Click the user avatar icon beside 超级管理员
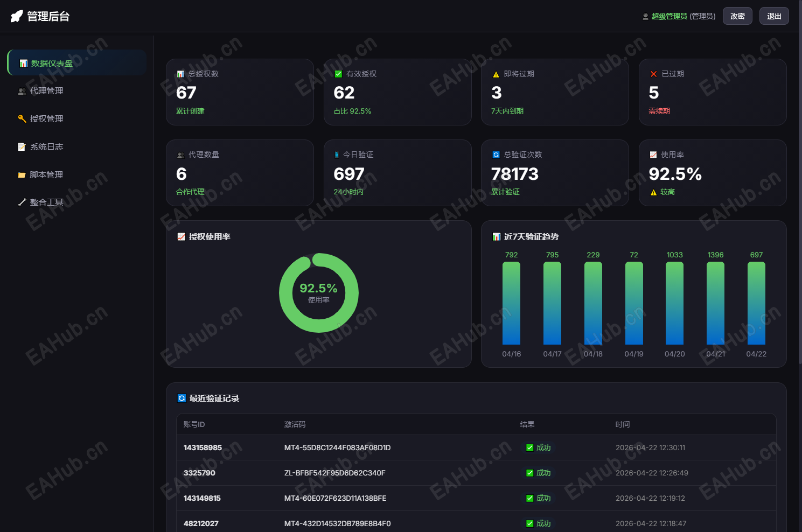 point(645,17)
